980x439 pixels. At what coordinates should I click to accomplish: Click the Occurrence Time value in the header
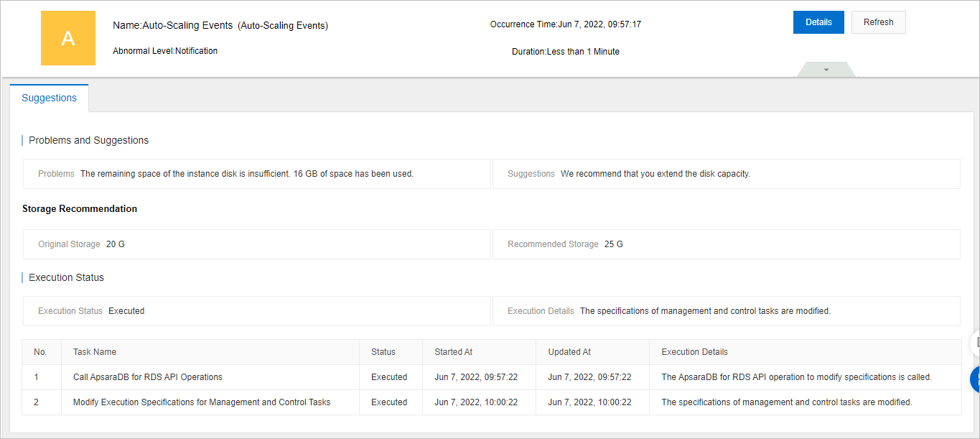pyautogui.click(x=599, y=24)
